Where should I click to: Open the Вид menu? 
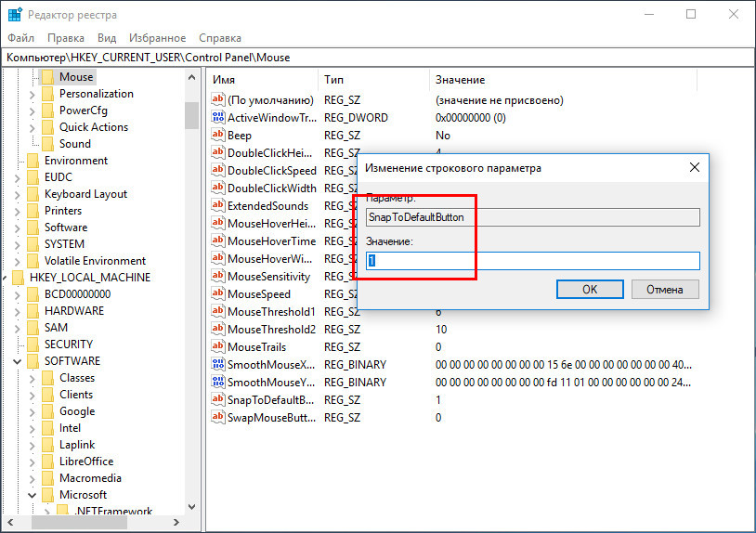click(107, 37)
